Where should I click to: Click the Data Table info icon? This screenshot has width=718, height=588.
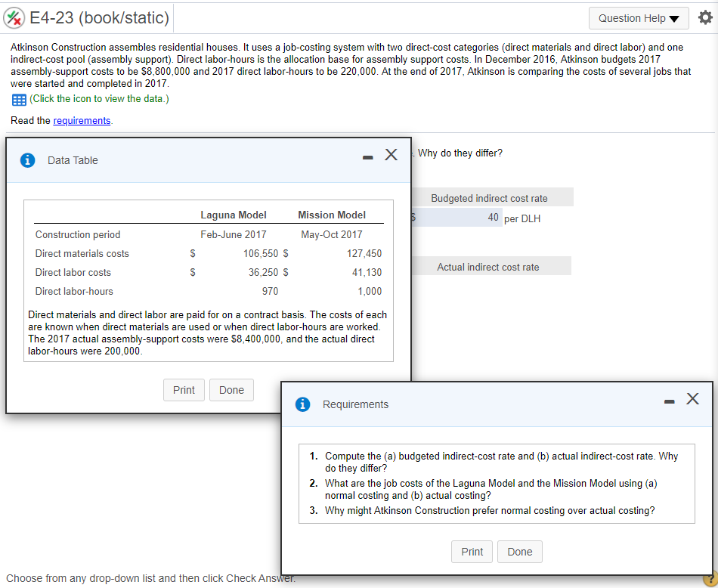click(27, 160)
